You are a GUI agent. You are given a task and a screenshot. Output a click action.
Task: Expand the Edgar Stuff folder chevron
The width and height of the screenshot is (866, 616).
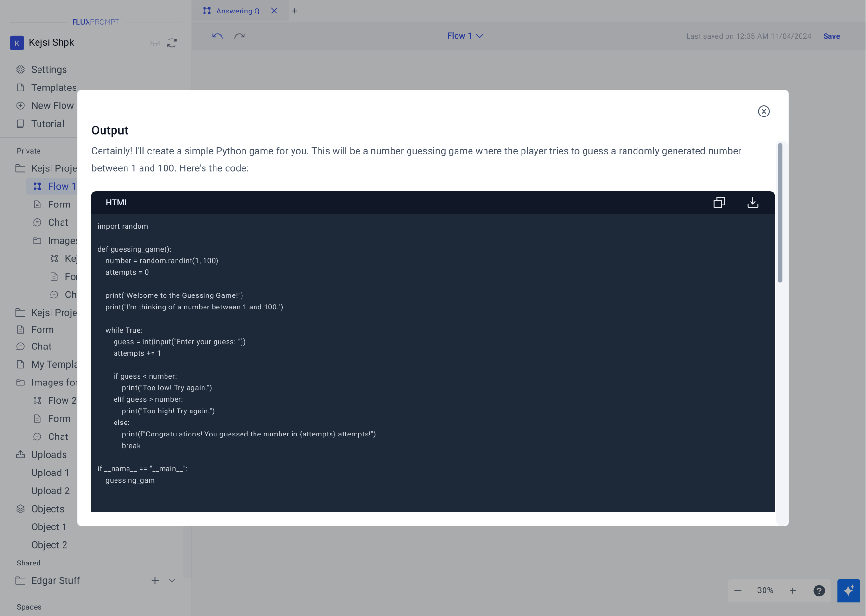(x=172, y=581)
